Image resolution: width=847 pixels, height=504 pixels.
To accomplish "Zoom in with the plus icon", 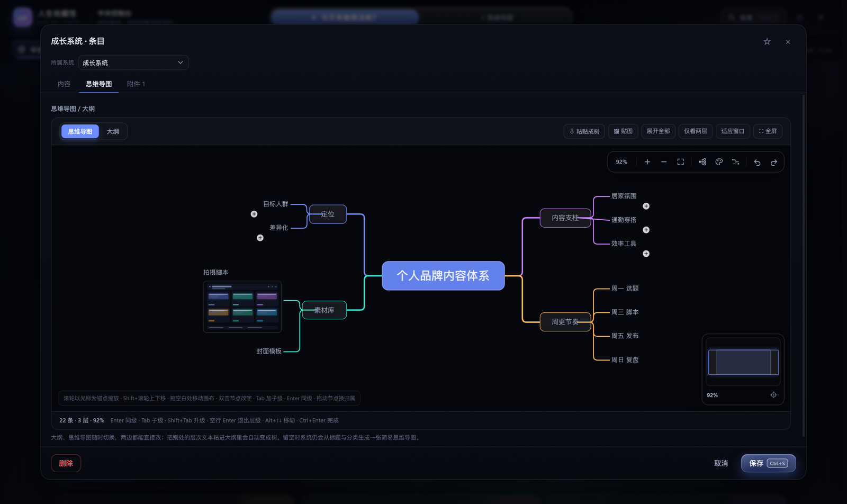I will tap(647, 162).
